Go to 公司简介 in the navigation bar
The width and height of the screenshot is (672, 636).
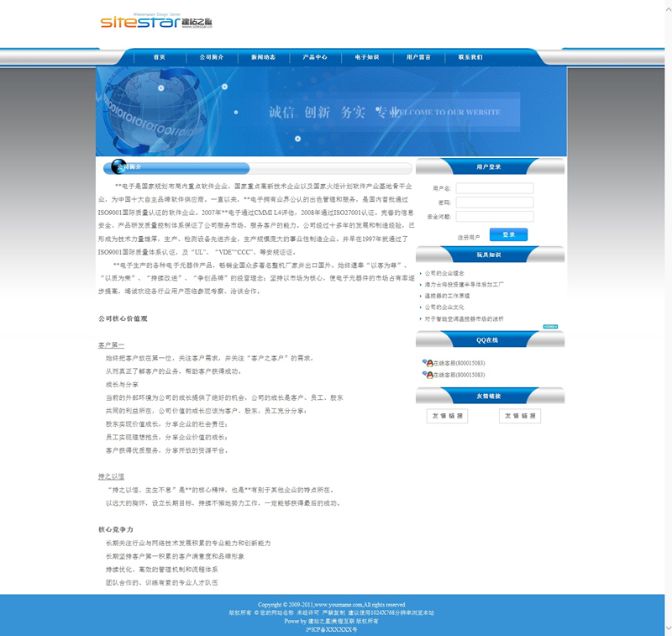[x=211, y=57]
